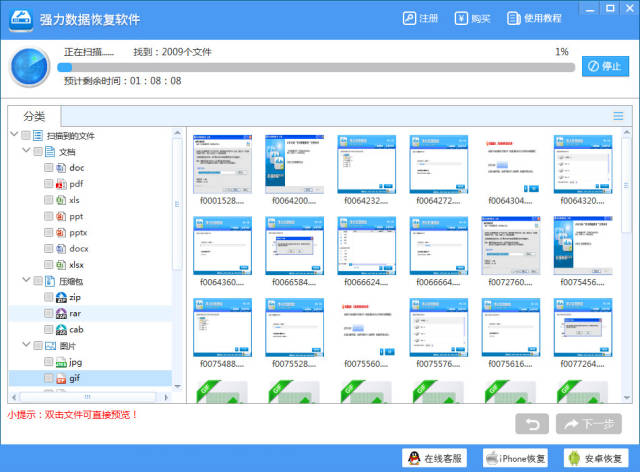Open 安卓恢复 Android recovery

596,458
